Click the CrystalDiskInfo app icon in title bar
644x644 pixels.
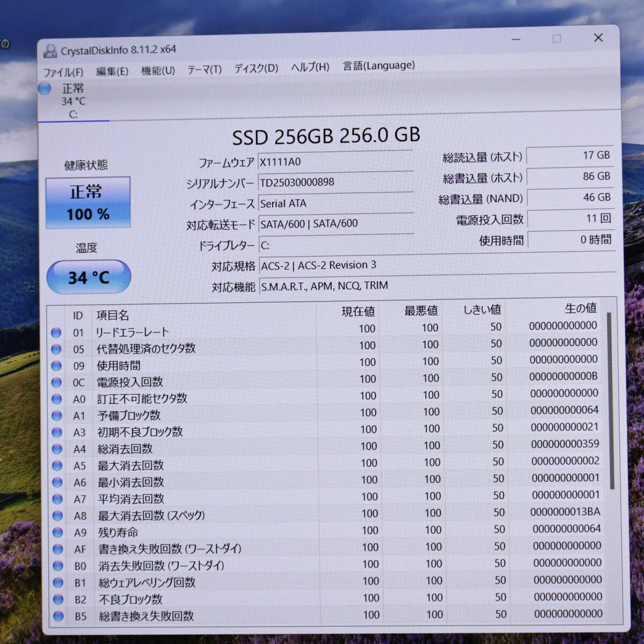pos(50,51)
